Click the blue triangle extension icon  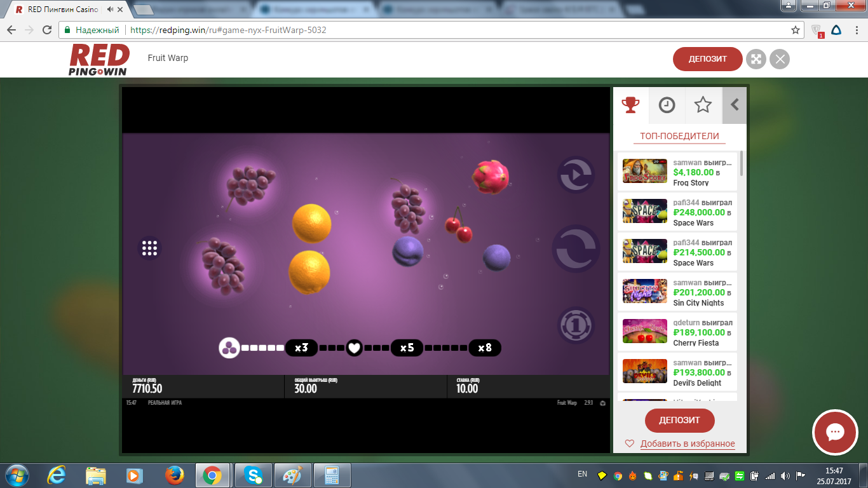[837, 30]
